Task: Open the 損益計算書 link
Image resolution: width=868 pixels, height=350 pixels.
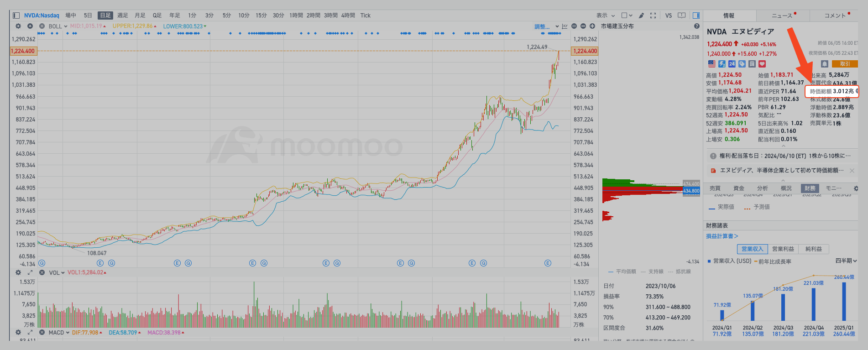Action: click(x=722, y=236)
